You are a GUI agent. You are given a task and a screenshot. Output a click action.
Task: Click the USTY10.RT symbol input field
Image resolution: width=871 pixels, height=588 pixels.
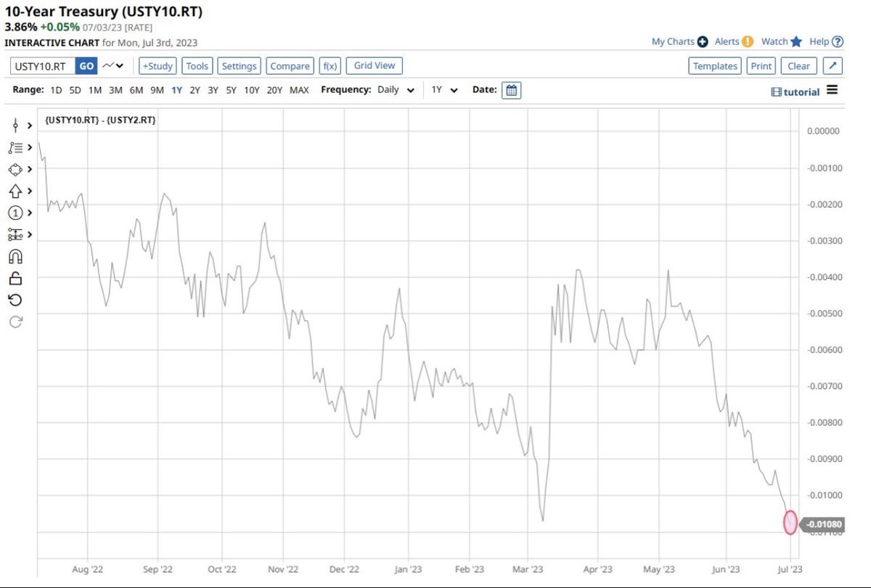point(43,66)
